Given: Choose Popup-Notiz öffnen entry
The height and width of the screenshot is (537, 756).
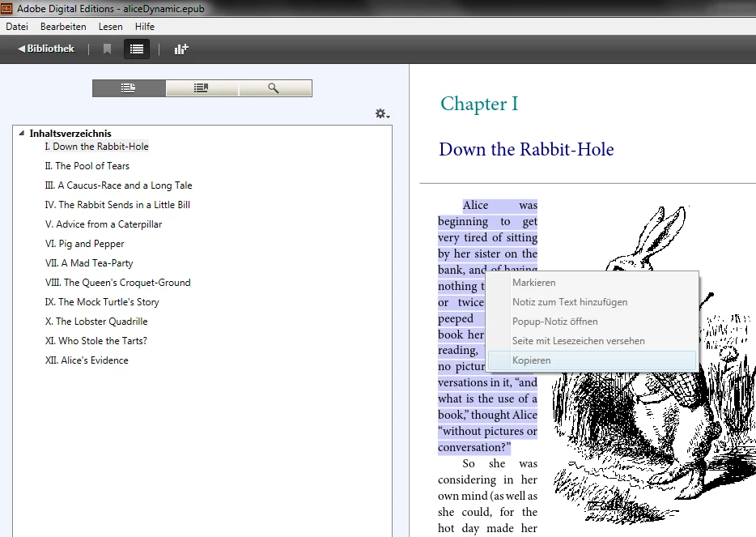Looking at the screenshot, I should [592, 322].
